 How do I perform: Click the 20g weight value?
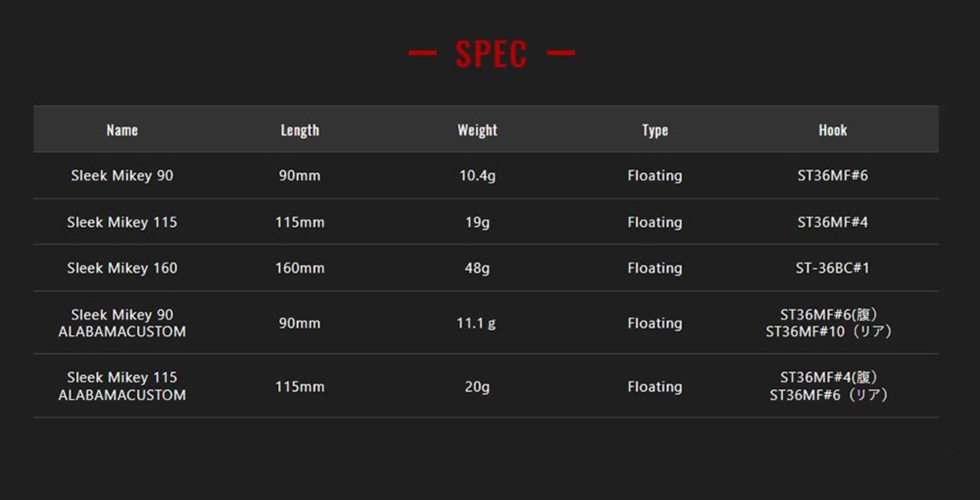[x=477, y=387]
